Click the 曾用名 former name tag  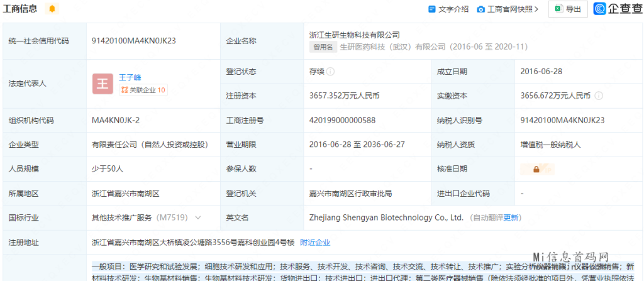point(323,47)
